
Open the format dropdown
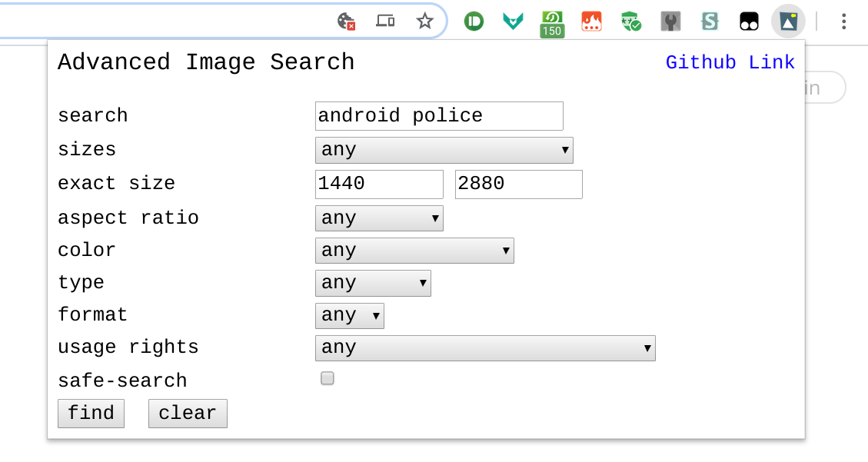click(x=349, y=315)
